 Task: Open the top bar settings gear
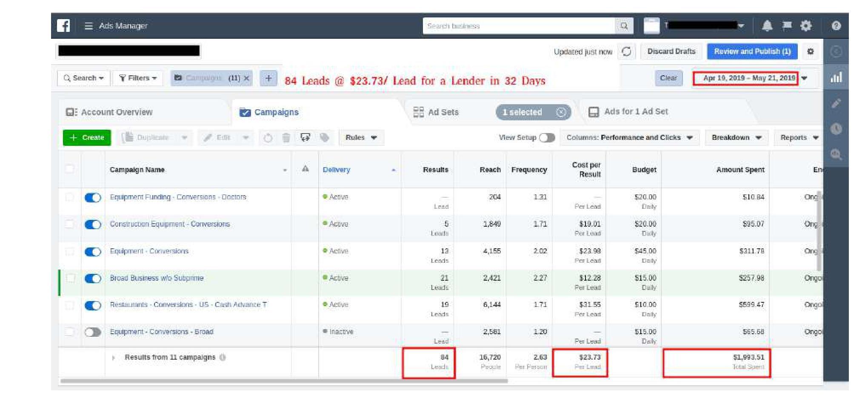pos(806,26)
